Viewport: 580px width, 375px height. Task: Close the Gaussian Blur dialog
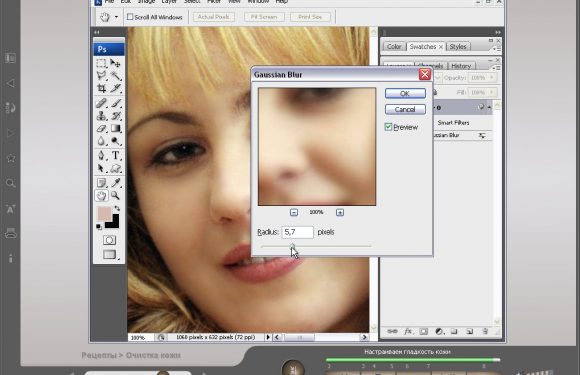click(425, 74)
